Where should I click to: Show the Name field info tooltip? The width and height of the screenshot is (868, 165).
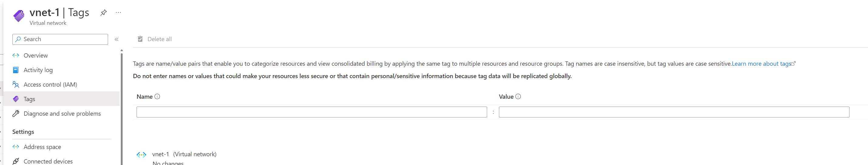pos(157,97)
